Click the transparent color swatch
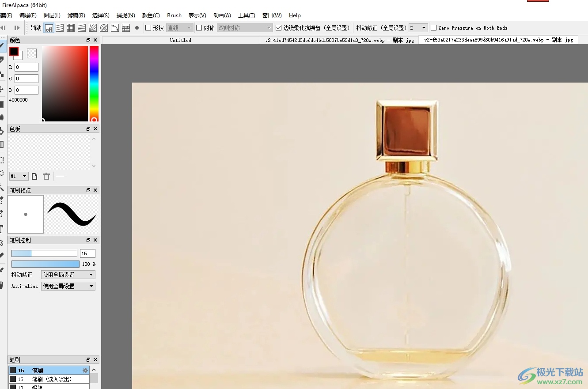 (32, 53)
